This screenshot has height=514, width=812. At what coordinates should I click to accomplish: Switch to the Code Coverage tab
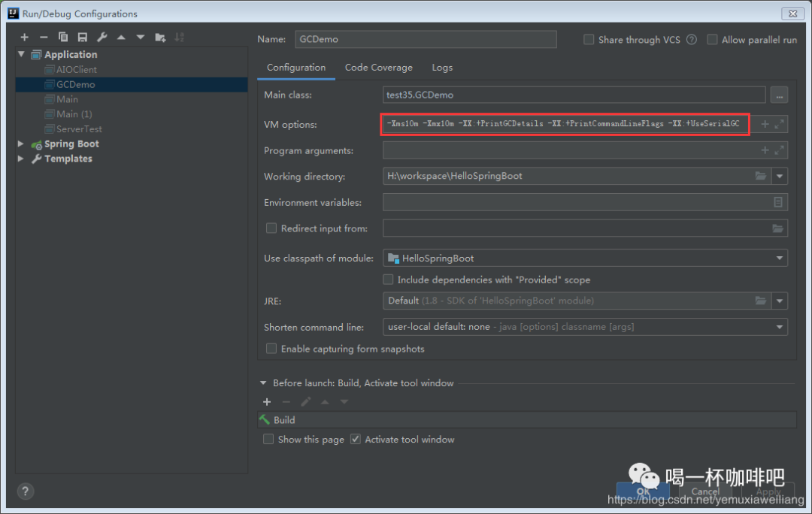(x=378, y=68)
